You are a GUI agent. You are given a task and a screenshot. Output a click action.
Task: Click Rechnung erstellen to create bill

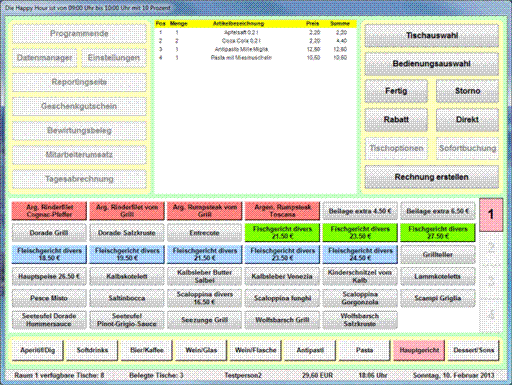431,177
